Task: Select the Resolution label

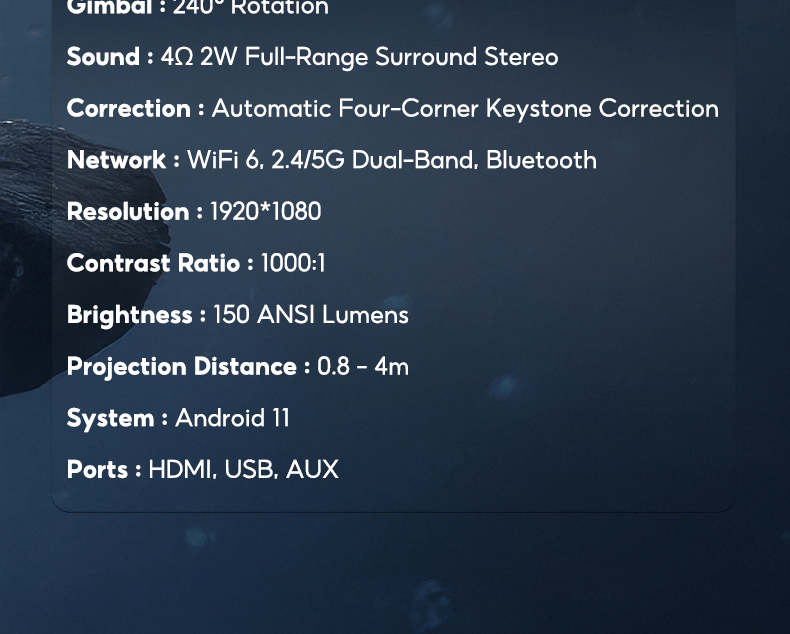Action: click(128, 212)
